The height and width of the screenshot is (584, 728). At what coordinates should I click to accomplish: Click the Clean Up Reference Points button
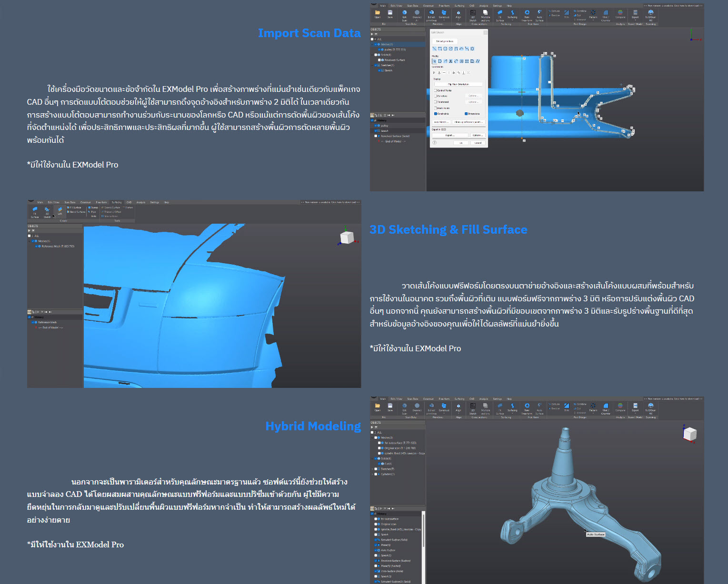469,122
